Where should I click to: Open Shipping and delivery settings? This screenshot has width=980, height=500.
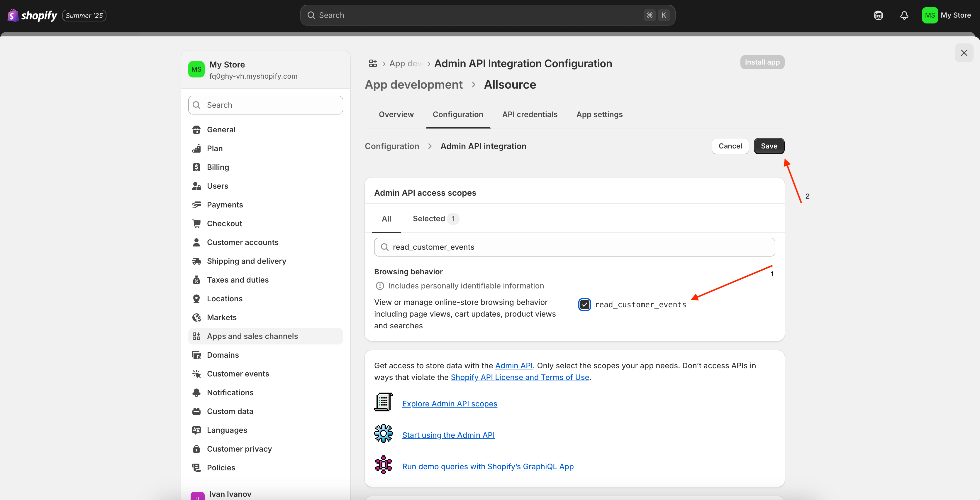point(246,261)
